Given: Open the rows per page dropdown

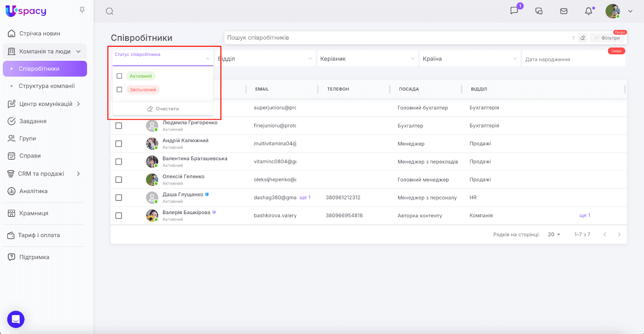Looking at the screenshot, I should click(x=554, y=235).
